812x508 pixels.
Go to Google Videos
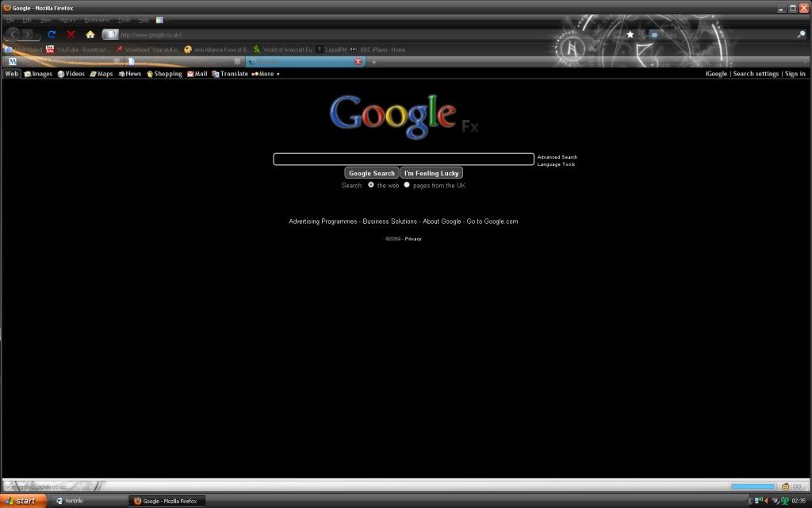(x=71, y=74)
